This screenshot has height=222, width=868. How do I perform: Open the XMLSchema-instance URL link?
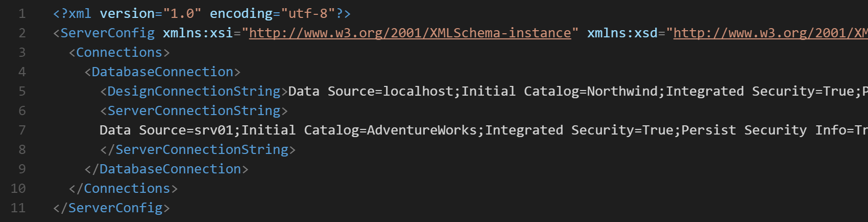(x=409, y=33)
